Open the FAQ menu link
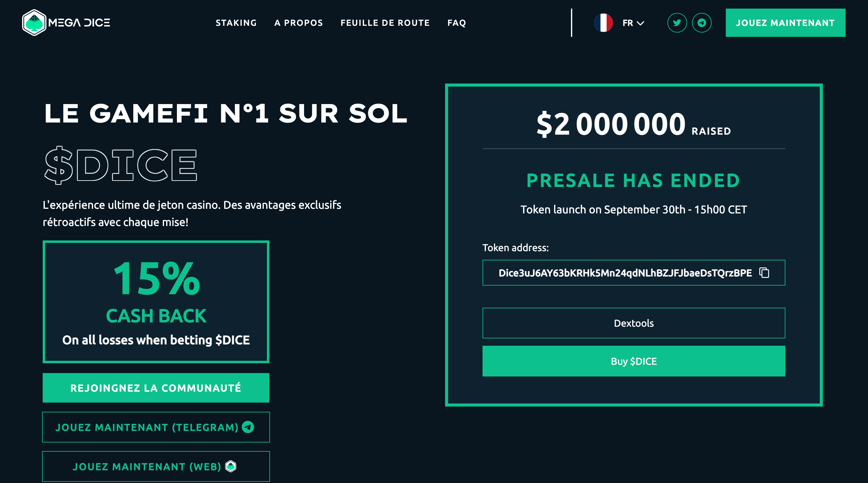 click(457, 23)
